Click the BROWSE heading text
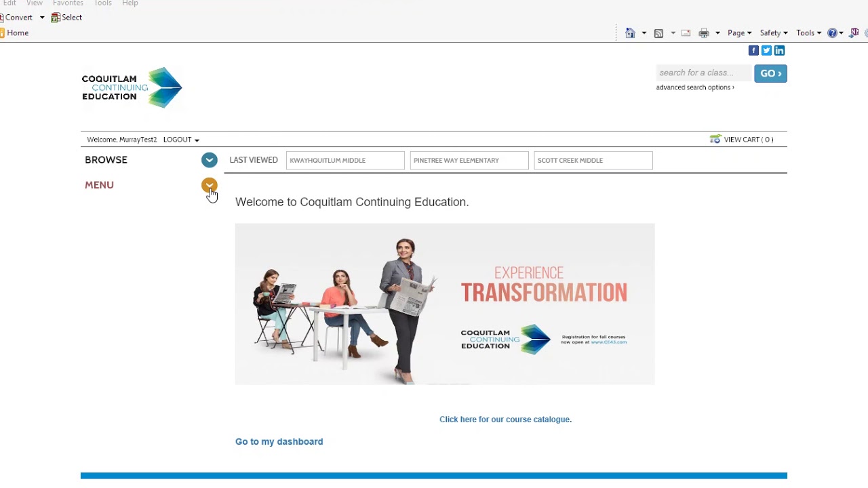The height and width of the screenshot is (488, 868). [x=106, y=160]
